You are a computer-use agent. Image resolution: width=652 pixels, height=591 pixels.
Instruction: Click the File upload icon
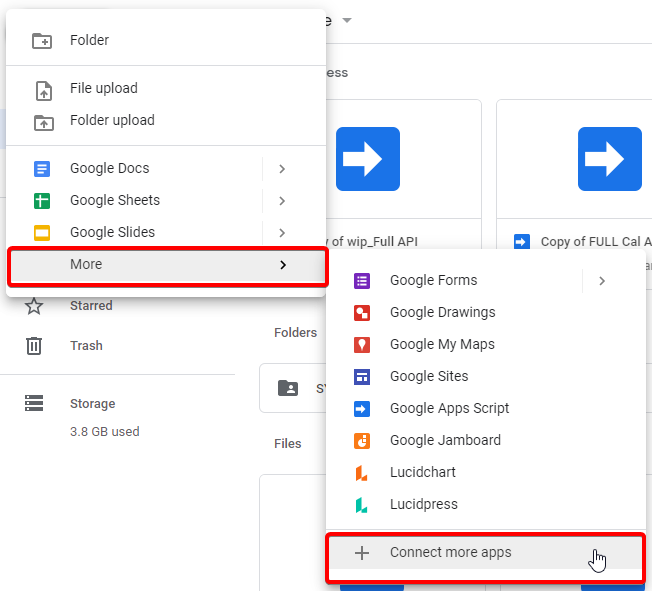click(x=44, y=91)
